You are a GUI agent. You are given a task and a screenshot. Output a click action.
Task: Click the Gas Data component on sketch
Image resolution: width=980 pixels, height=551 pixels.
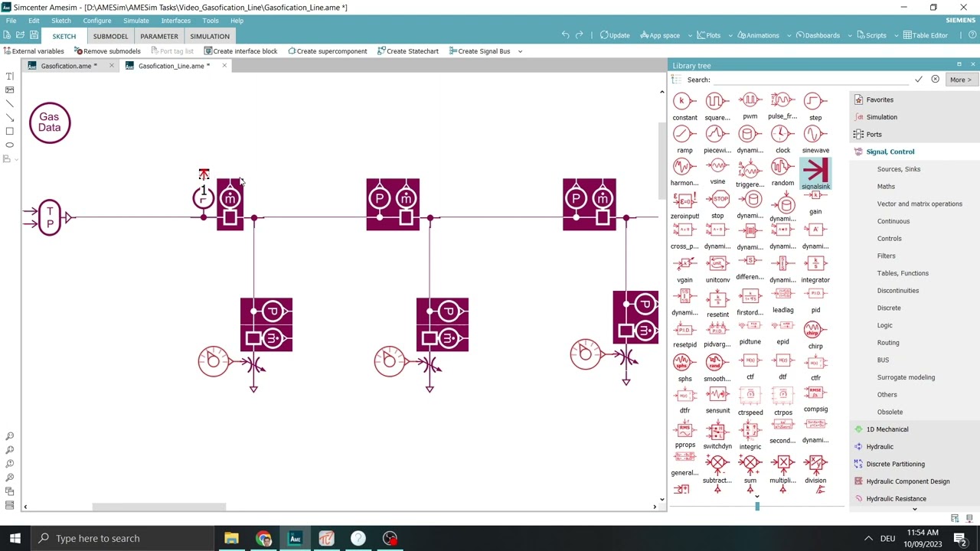pos(50,122)
